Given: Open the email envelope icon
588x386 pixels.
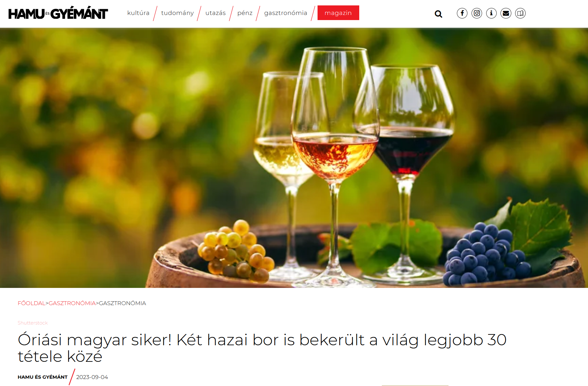Looking at the screenshot, I should [506, 13].
